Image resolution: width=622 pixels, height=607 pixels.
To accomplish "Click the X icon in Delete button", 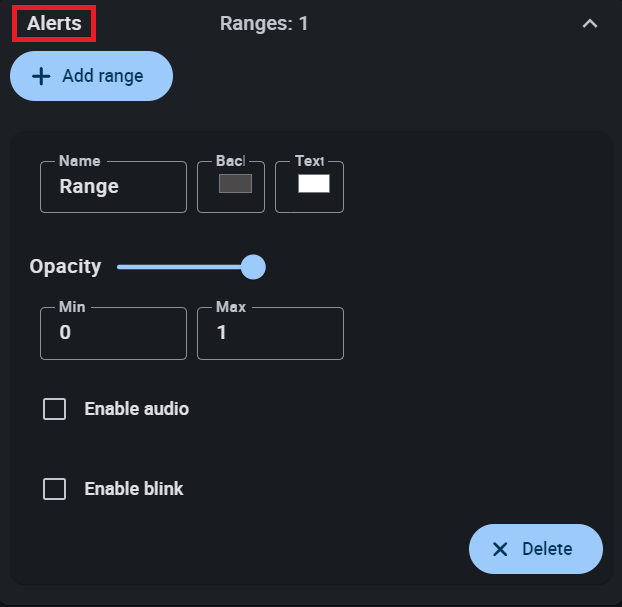I will (500, 549).
